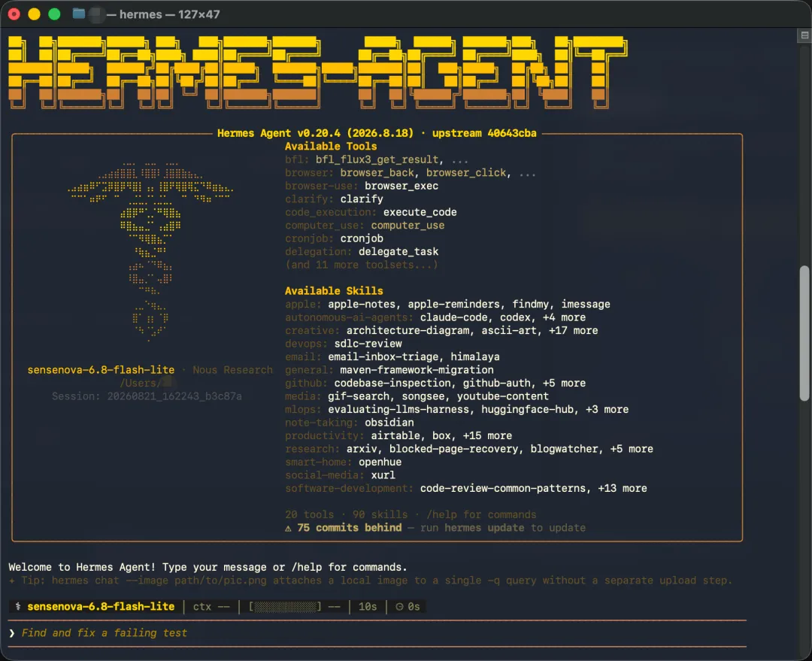Click 'maven-framework-migration' skill entry
This screenshot has width=812, height=661.
coord(417,370)
